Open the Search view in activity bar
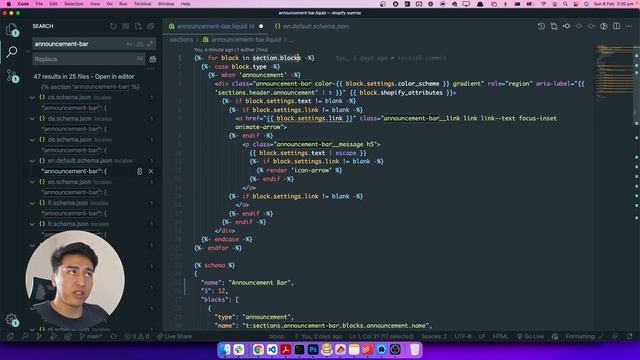This screenshot has width=640, height=360. click(12, 51)
